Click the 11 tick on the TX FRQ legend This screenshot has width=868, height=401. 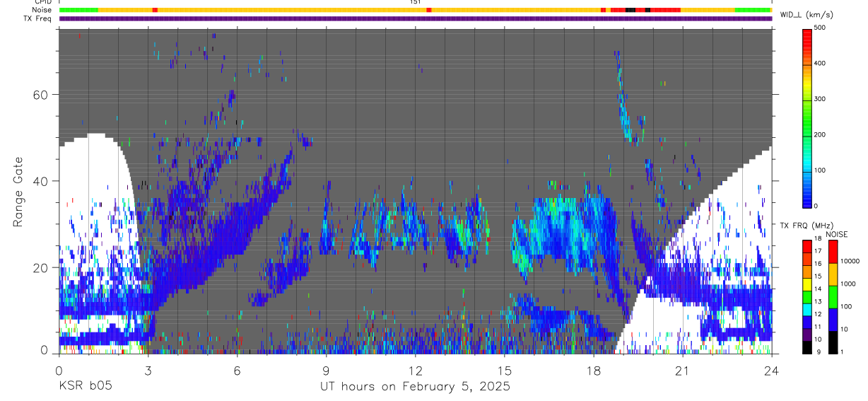click(x=818, y=327)
